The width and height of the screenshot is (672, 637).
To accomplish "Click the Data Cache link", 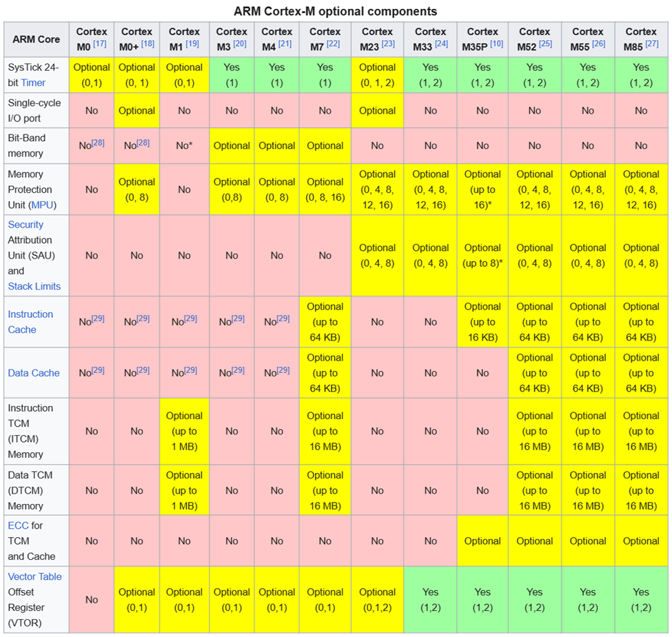I will [x=34, y=373].
